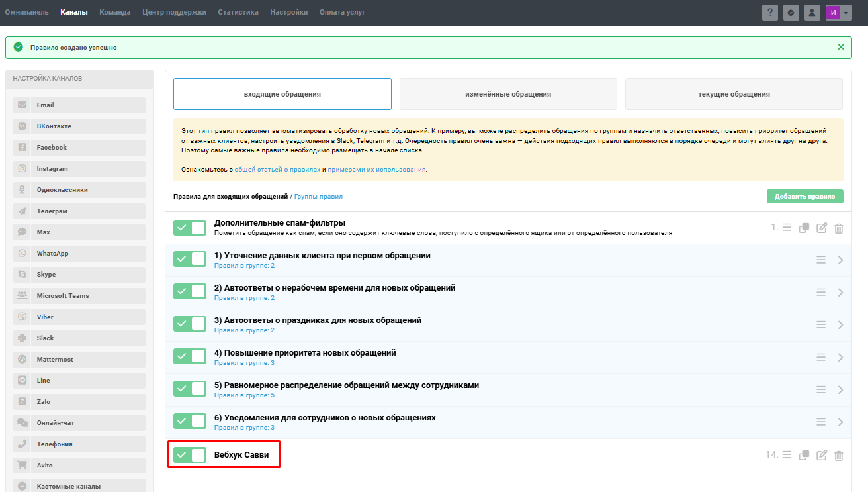868x492 pixels.
Task: Toggle off Дополнительные спам-фильтры rule
Action: pos(190,228)
